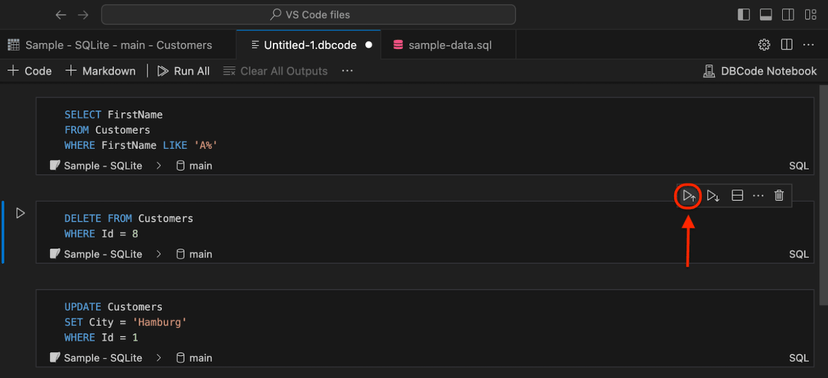
Task: Toggle the primary sidebar layout icon
Action: point(744,15)
